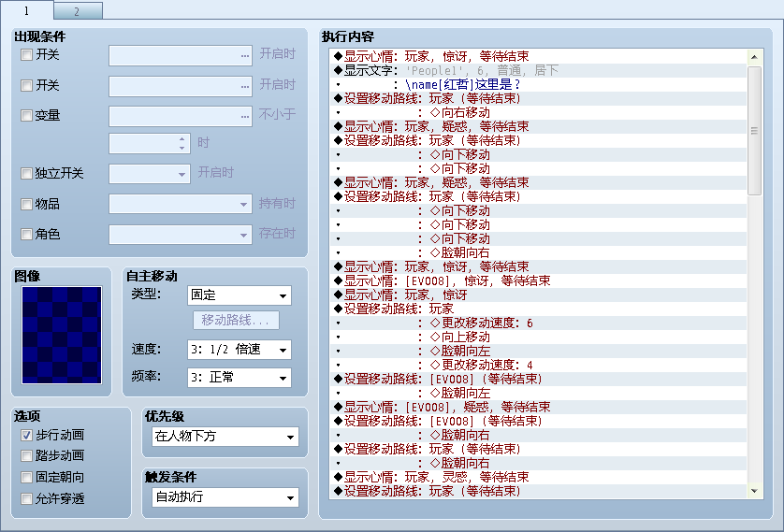Screen dimensions: 784x532
Task: Select the 更改移动速度: 4 line
Action: pos(539,365)
